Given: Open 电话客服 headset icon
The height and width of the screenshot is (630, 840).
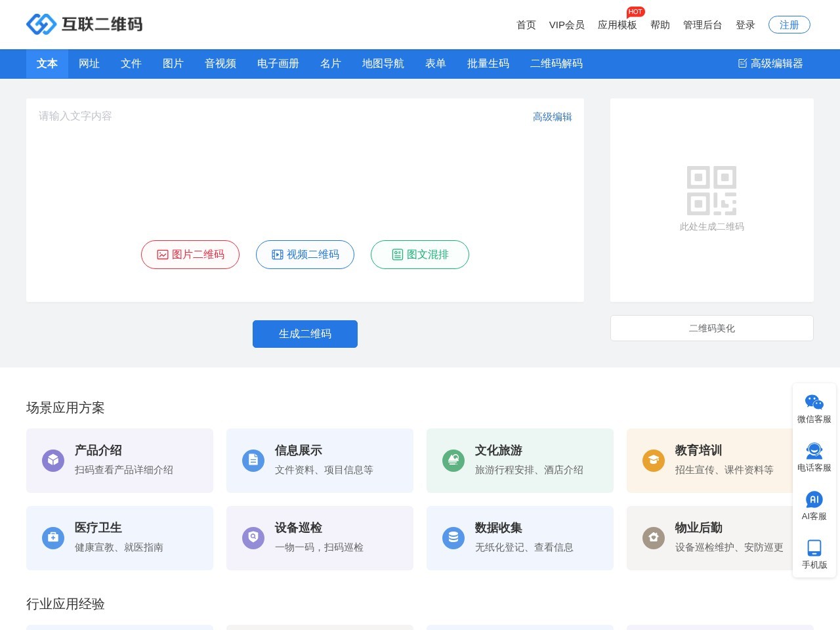Looking at the screenshot, I should click(814, 451).
